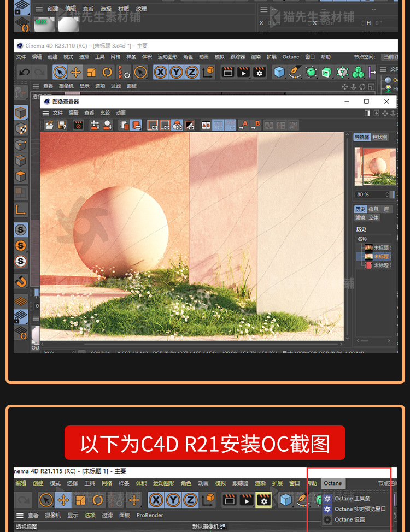Toggle Y axis lock in the R21 toolbar
Screen dimensions: 410x532
click(x=173, y=500)
